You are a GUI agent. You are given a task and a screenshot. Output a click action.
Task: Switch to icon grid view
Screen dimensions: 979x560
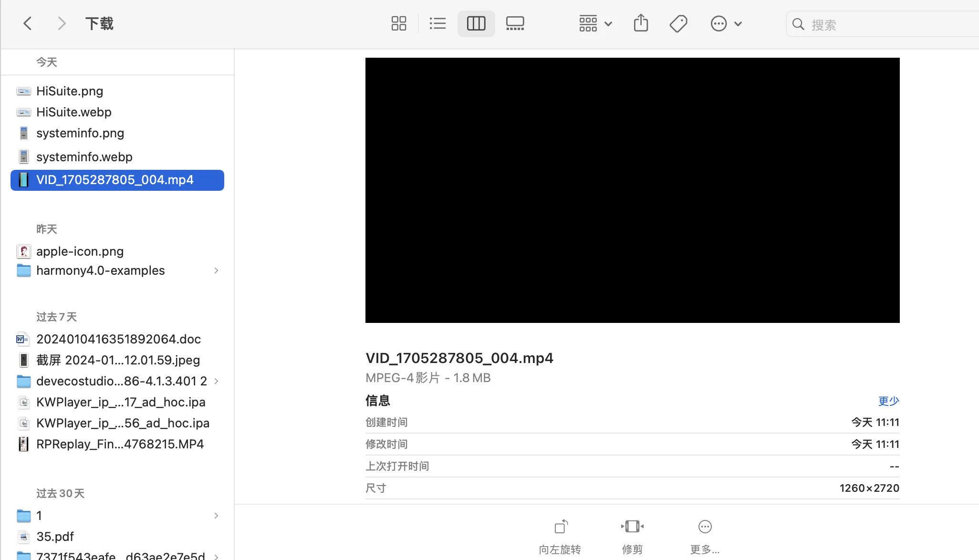(x=398, y=23)
